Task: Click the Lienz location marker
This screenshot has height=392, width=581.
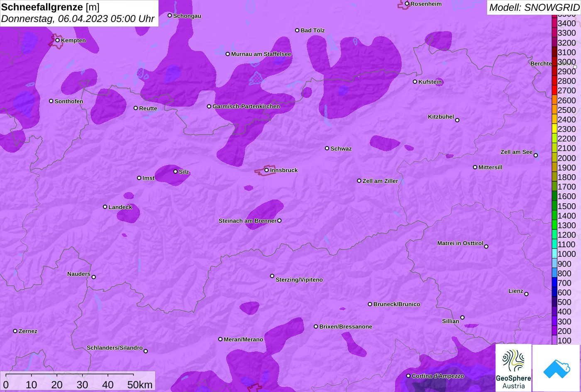Action: [x=526, y=294]
